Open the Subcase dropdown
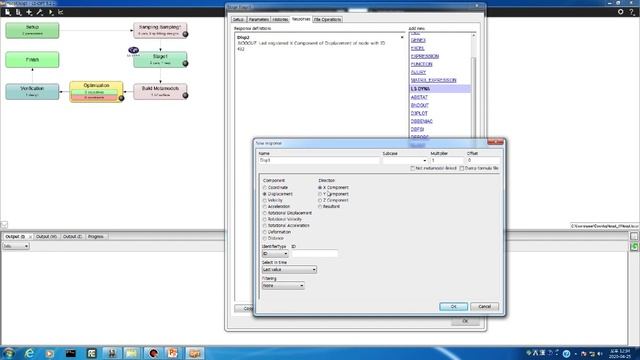Screen dimensions: 640x360 point(404,160)
